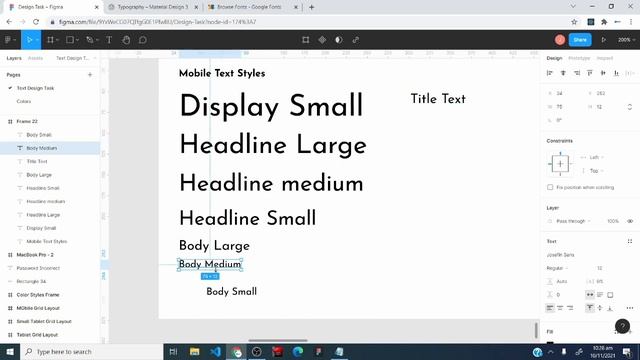Click the Text align right icon
Viewport: 640px width, 360px height.
[x=570, y=308]
